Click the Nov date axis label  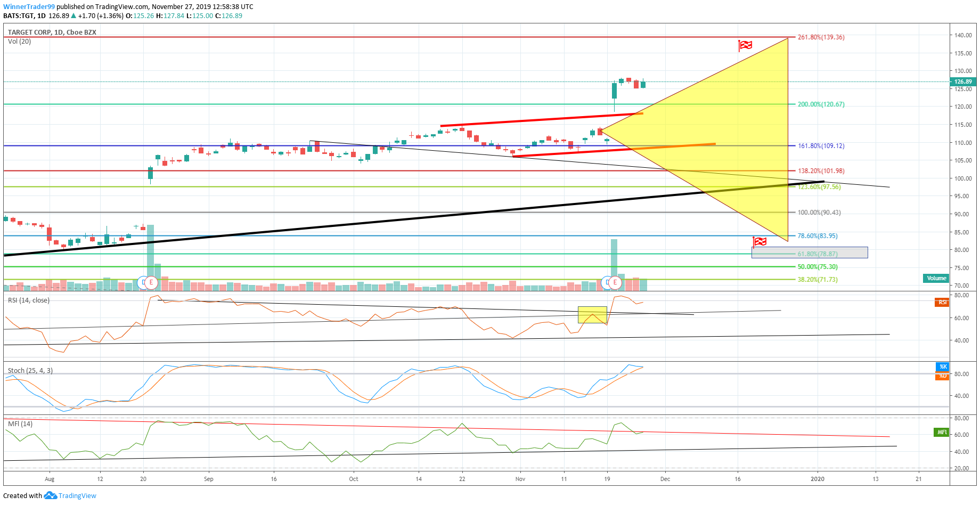[520, 479]
